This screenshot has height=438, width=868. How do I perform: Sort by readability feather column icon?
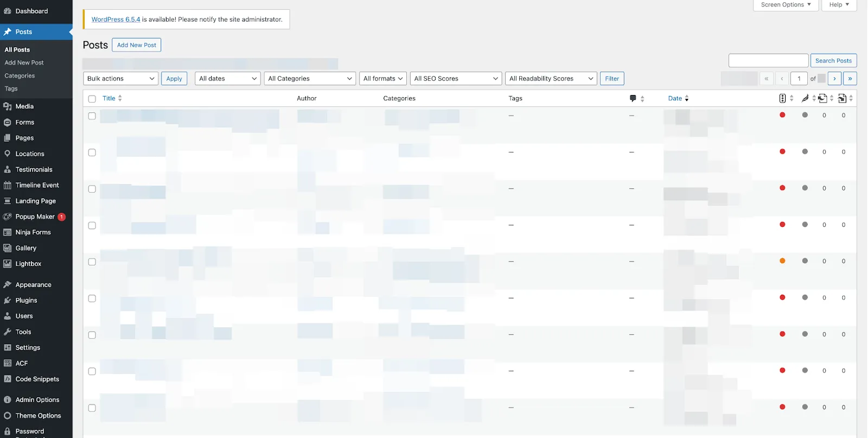coord(805,98)
